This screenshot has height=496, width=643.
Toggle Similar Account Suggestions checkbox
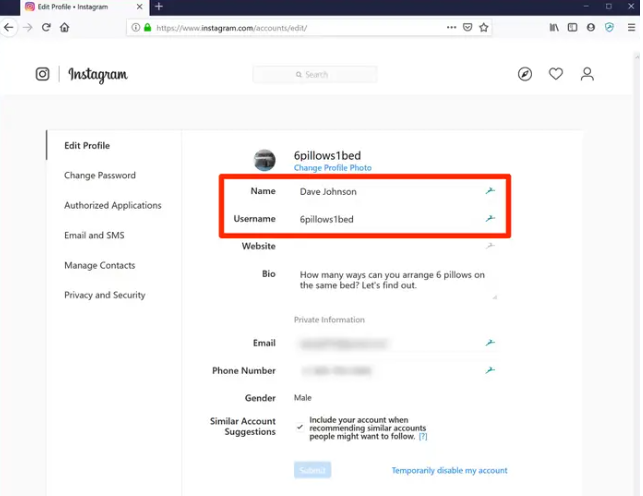tap(300, 427)
